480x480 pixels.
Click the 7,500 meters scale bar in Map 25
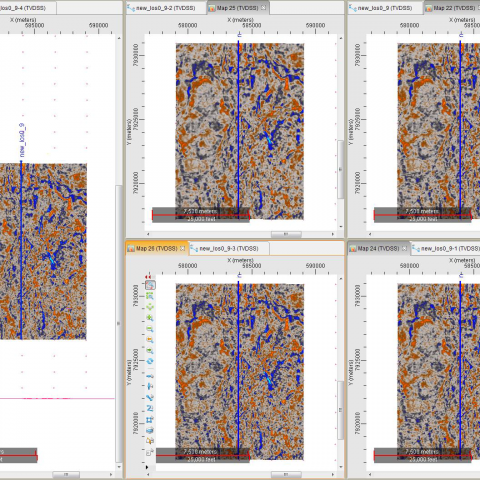pos(201,215)
